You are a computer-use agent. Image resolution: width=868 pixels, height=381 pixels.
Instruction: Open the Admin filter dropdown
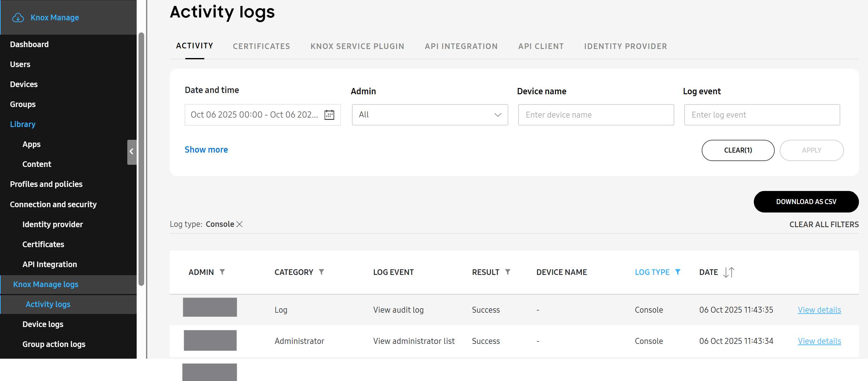click(429, 115)
